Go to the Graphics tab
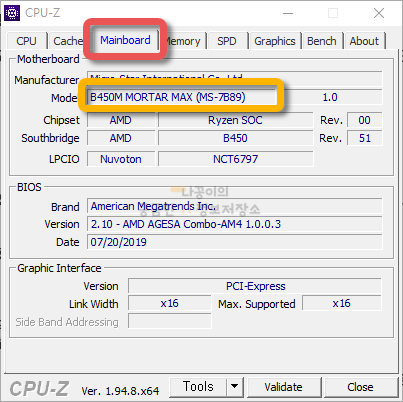403x402 pixels. pos(275,41)
